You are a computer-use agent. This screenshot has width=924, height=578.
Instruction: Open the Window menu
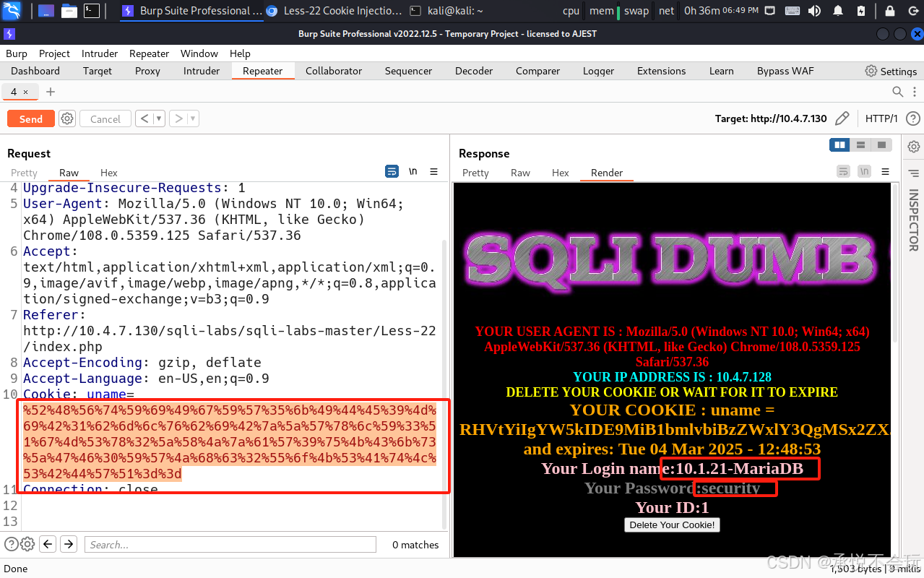coord(199,53)
